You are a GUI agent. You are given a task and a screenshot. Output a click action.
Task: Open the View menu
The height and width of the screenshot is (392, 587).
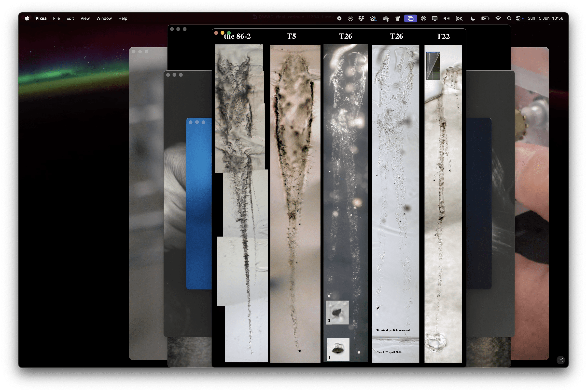coord(85,18)
